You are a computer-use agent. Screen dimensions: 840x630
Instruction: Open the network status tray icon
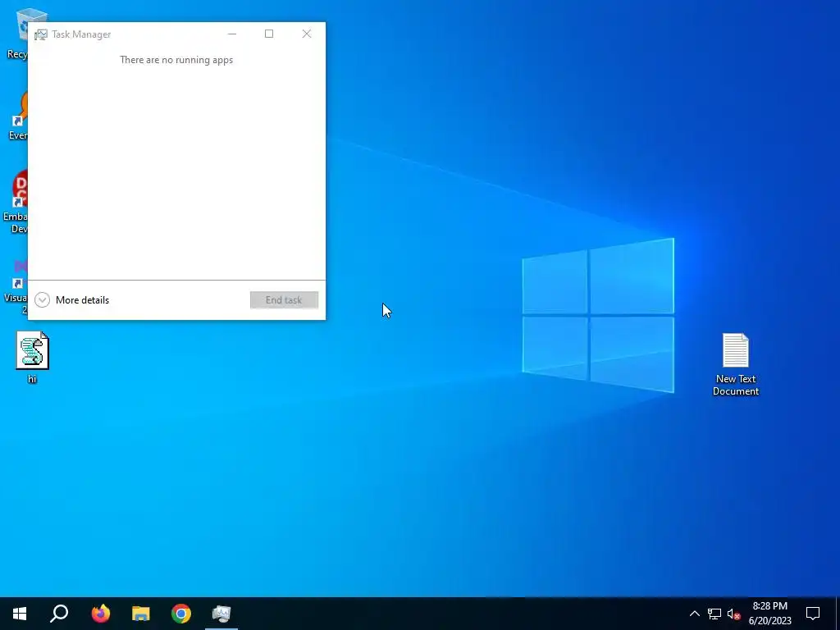(x=714, y=614)
